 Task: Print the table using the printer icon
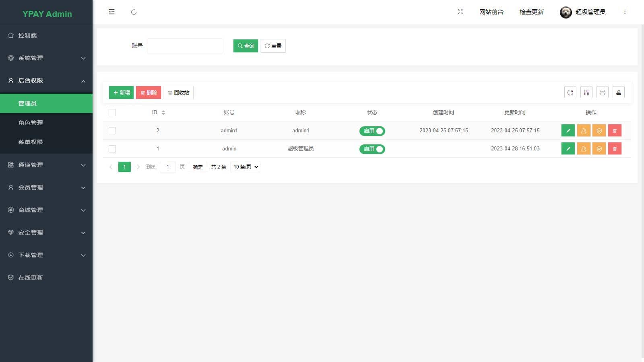603,93
